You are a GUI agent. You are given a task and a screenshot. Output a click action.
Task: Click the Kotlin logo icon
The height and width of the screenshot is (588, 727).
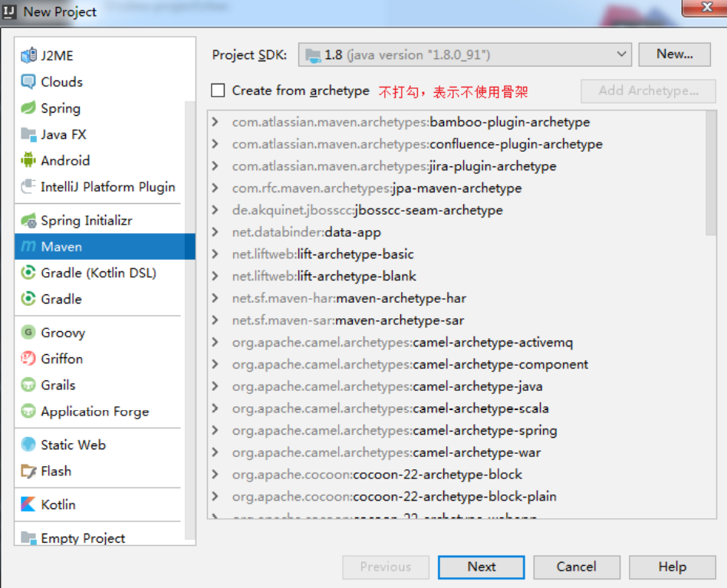click(28, 504)
